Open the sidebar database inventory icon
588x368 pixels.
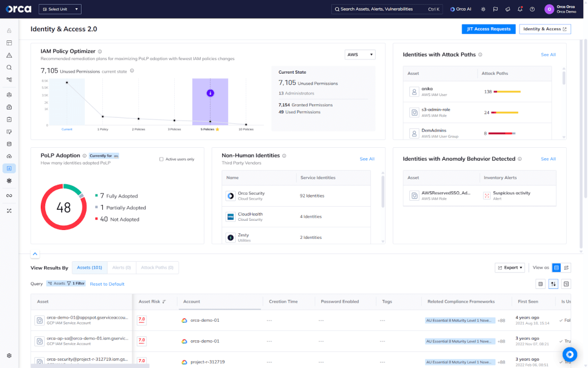9,144
